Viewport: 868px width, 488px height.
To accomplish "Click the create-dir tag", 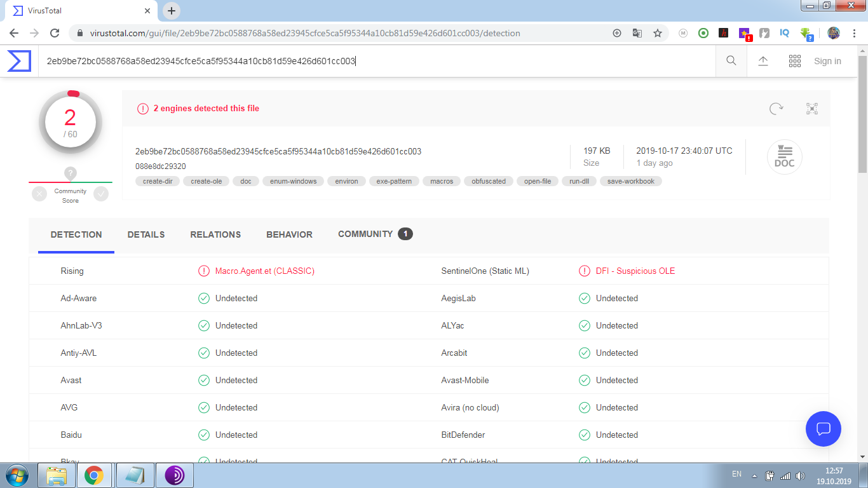I will 158,181.
